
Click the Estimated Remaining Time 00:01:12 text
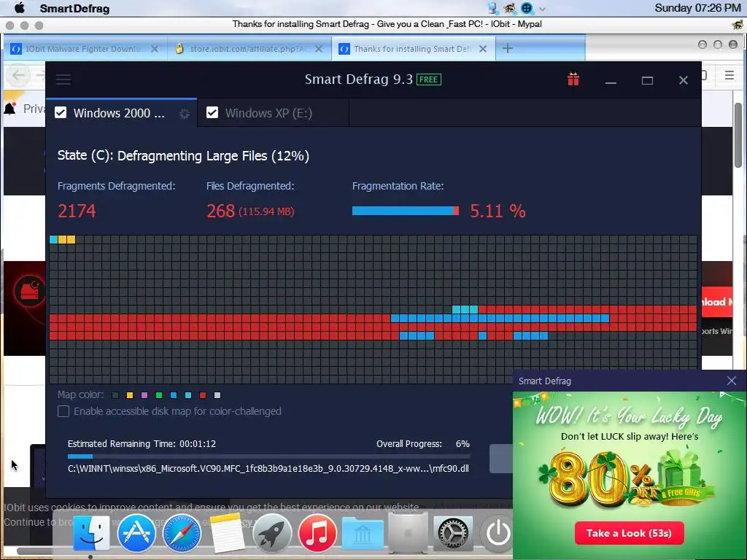click(142, 444)
